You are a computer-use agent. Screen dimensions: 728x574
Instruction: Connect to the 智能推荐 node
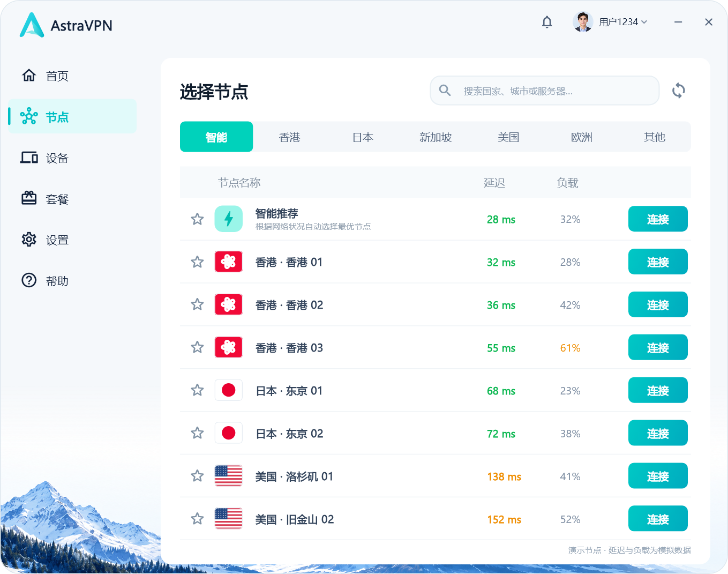coord(658,219)
